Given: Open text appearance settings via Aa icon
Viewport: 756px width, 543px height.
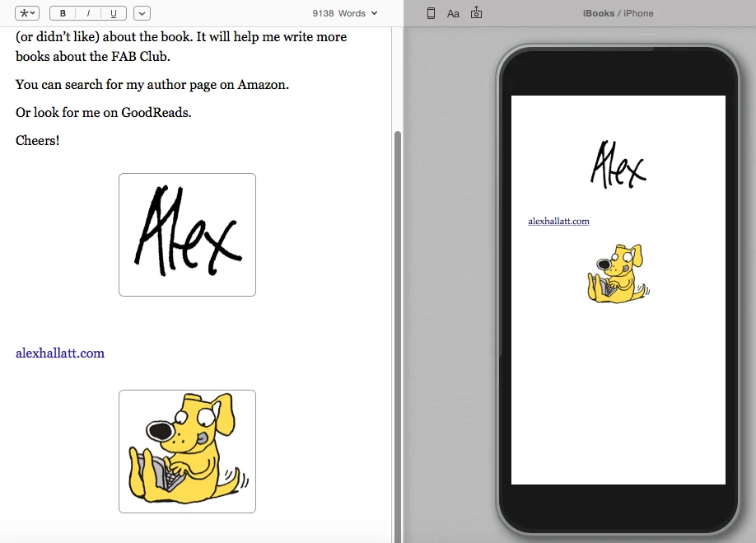Looking at the screenshot, I should (453, 12).
